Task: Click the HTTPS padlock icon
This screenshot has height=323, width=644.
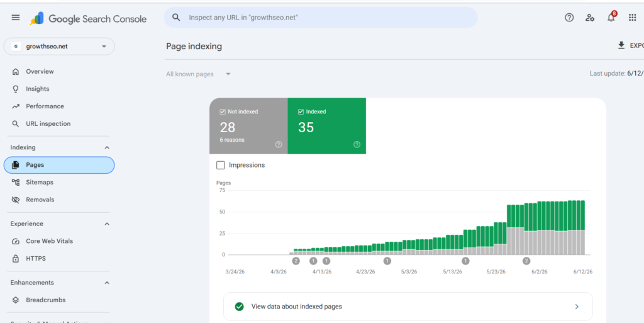Action: pyautogui.click(x=16, y=259)
